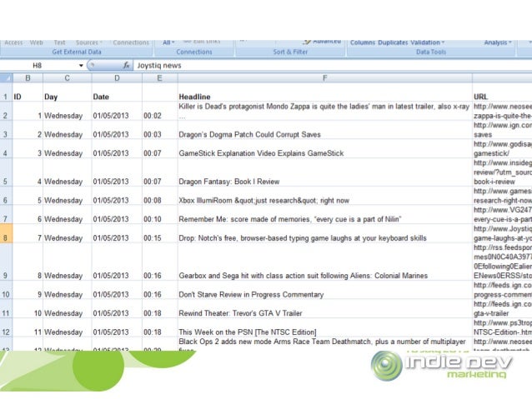Select column E header
The width and height of the screenshot is (532, 399).
tap(159, 78)
